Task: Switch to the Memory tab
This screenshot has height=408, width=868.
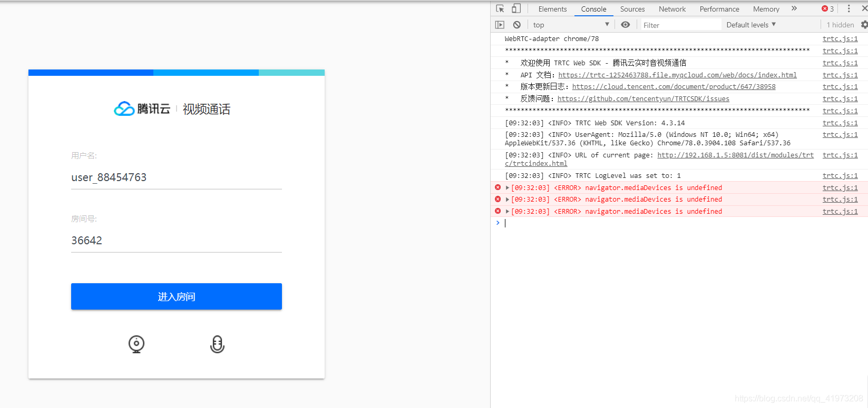Action: tap(766, 9)
